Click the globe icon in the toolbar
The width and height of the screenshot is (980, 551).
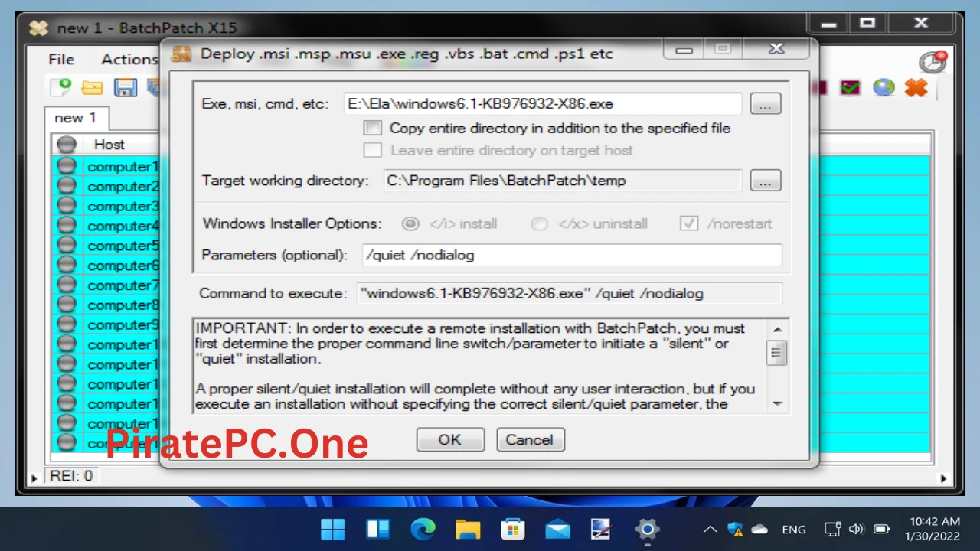click(x=884, y=87)
